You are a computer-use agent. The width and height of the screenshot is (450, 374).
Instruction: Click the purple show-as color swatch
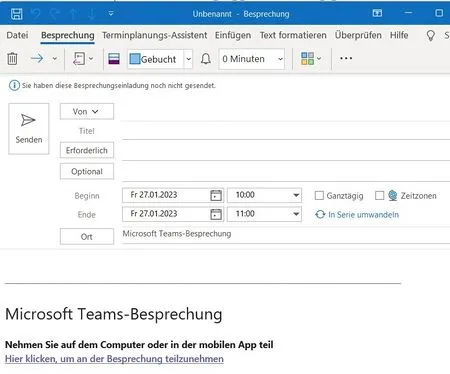[114, 59]
